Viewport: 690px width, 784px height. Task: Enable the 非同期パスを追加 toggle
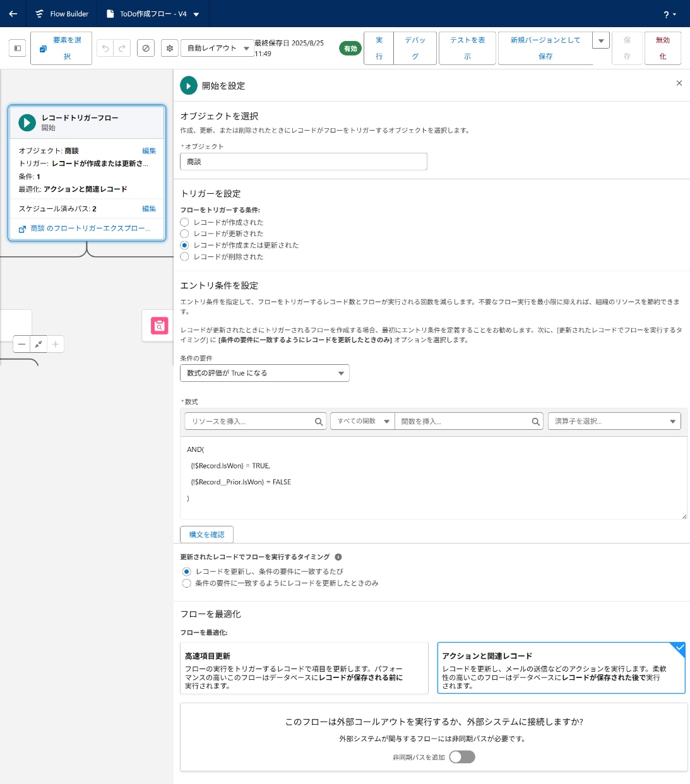pos(462,757)
